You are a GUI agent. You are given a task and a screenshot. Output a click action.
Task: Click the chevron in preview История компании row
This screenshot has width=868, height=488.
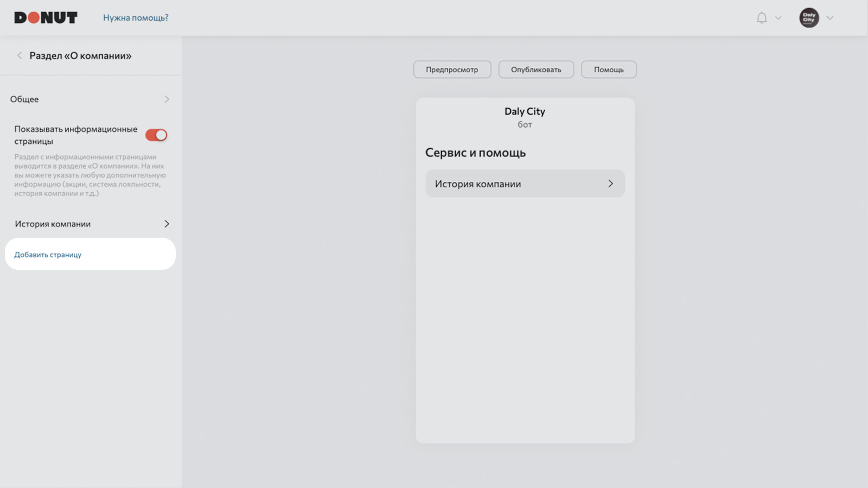(x=610, y=183)
